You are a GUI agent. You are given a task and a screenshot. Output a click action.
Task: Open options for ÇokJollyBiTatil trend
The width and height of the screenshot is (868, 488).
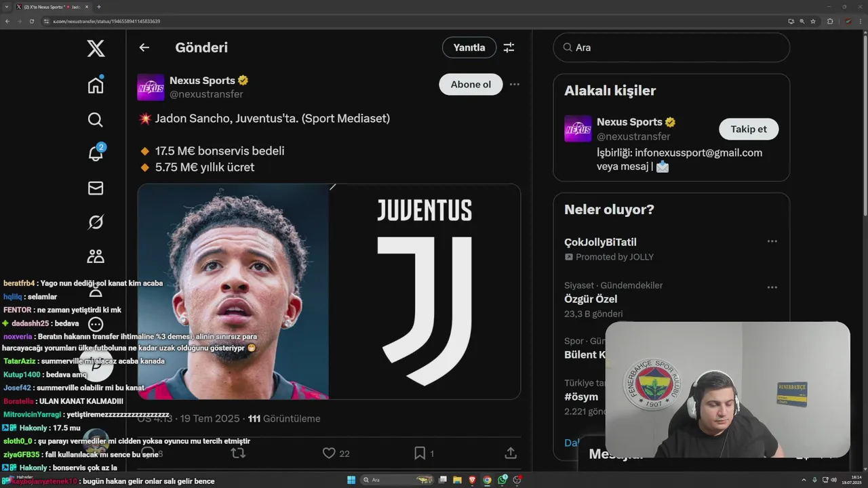pyautogui.click(x=772, y=241)
